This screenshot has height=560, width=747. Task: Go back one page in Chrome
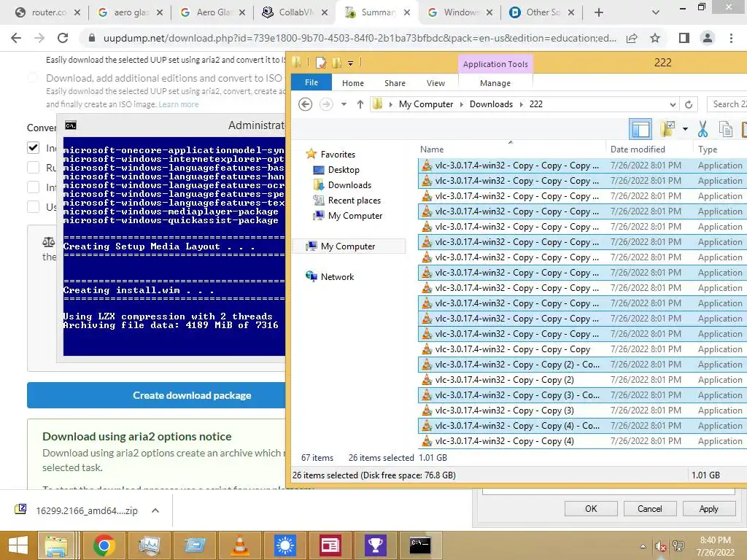[16, 38]
